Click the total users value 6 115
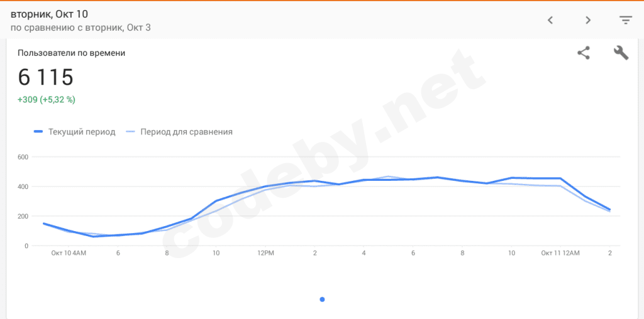 coord(46,77)
